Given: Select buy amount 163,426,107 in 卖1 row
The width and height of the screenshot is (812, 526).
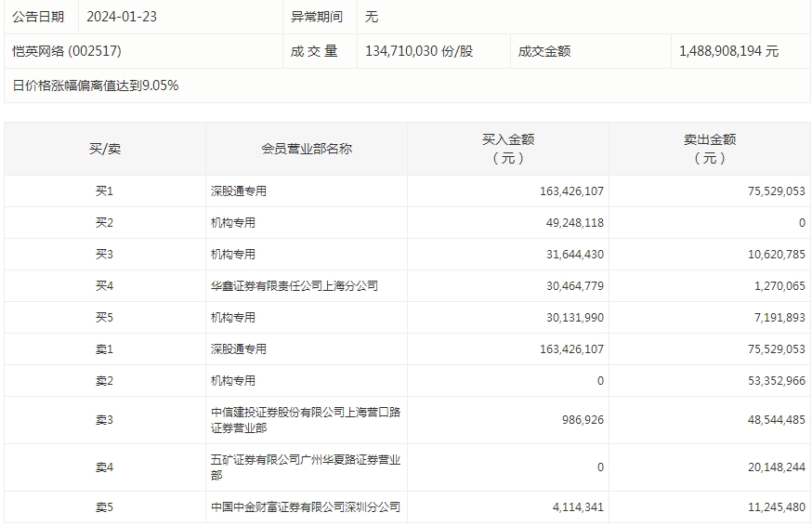Looking at the screenshot, I should click(x=571, y=349).
